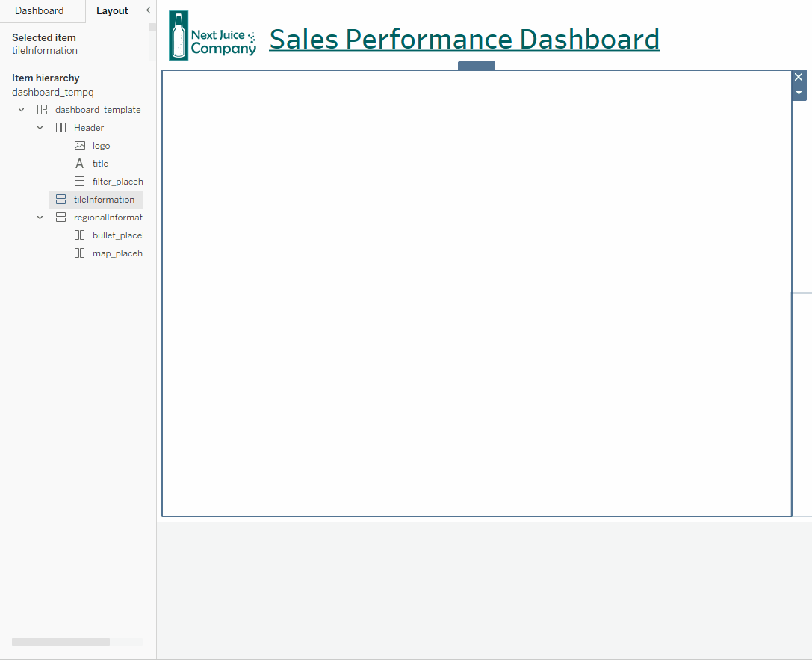The width and height of the screenshot is (812, 660).
Task: Collapse the left pane with the chevron
Action: point(148,10)
